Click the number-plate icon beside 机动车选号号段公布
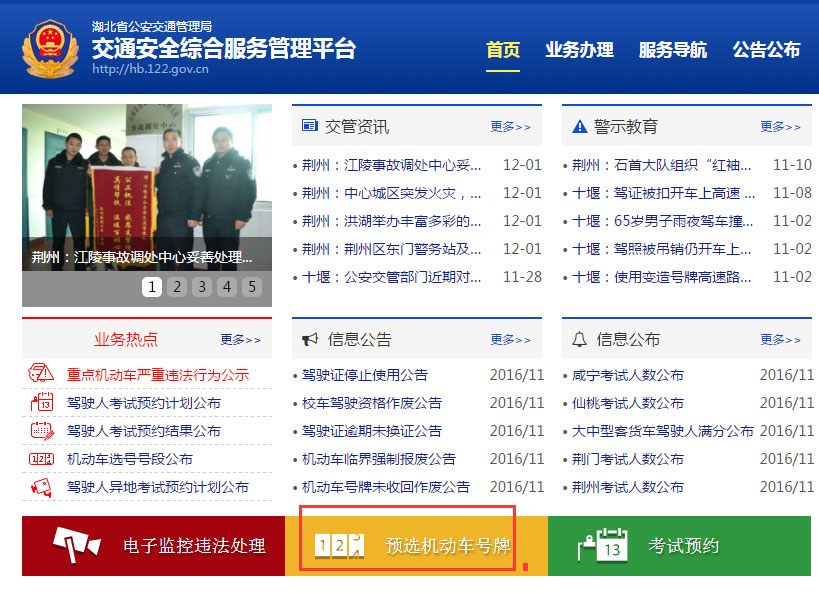 click(x=40, y=457)
